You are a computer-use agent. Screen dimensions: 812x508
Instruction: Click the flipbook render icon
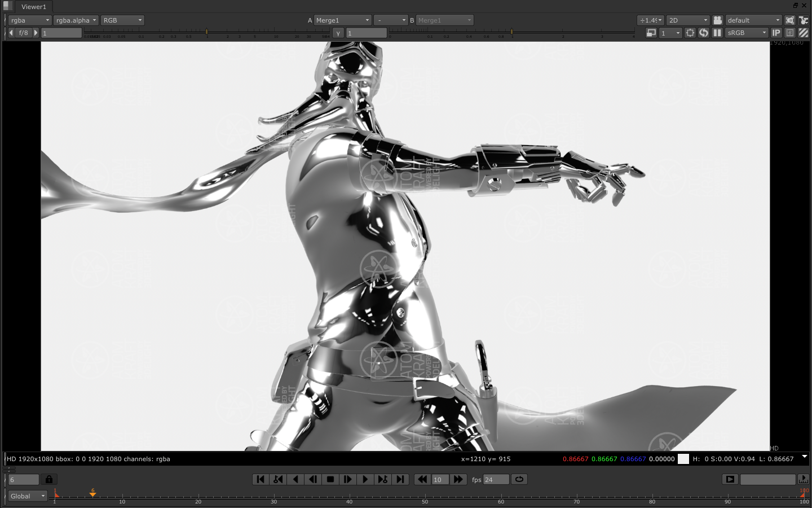point(730,479)
